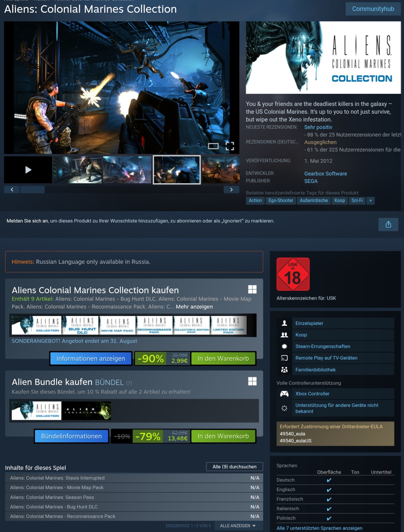The height and width of the screenshot is (532, 404).
Task: Open the 49540_eula agreement
Action: (292, 434)
